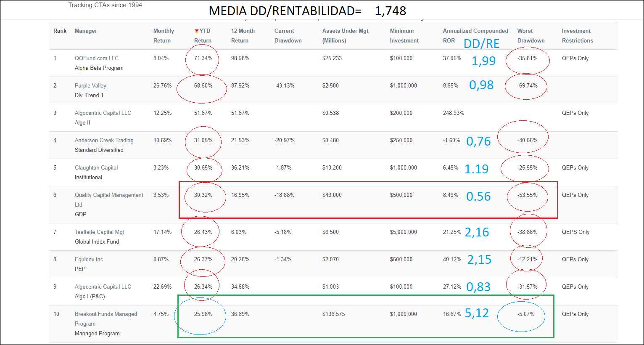Click the Manager column header
The height and width of the screenshot is (345, 644).
pos(86,31)
